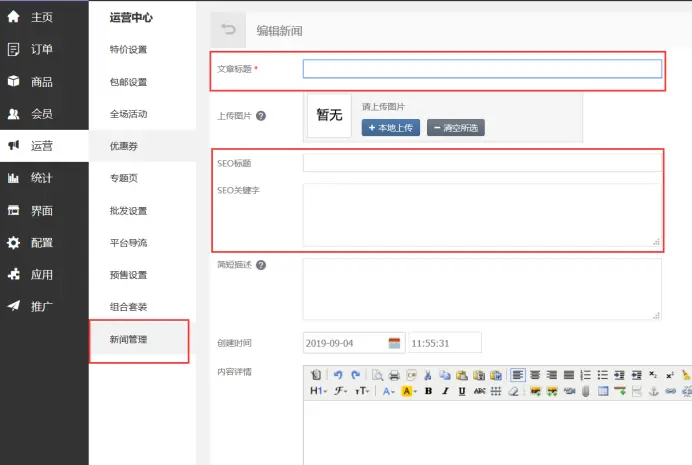The width and height of the screenshot is (692, 465).
Task: Click the 文章标题 input field
Action: [x=482, y=69]
